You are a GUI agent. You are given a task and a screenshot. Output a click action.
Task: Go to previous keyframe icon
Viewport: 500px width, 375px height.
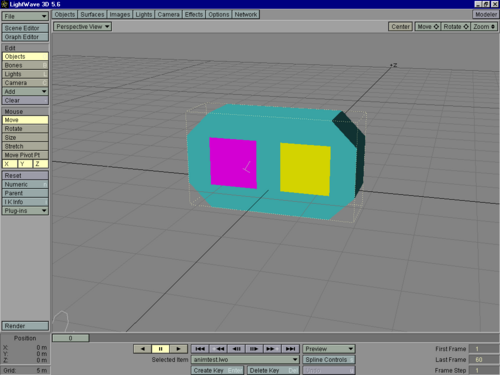click(218, 349)
